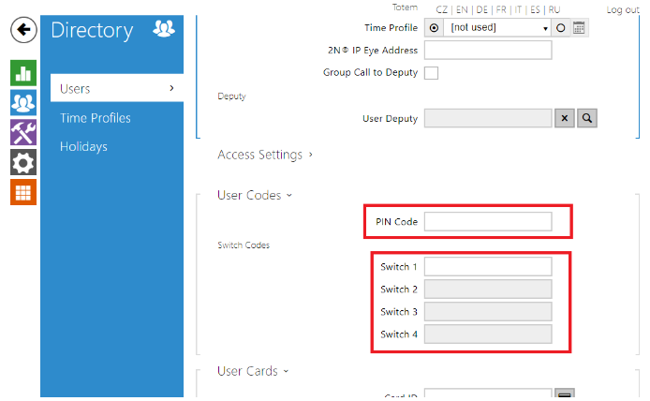Open the Services gear icon in sidebar
Image resolution: width=650 pixels, height=401 pixels.
[24, 162]
